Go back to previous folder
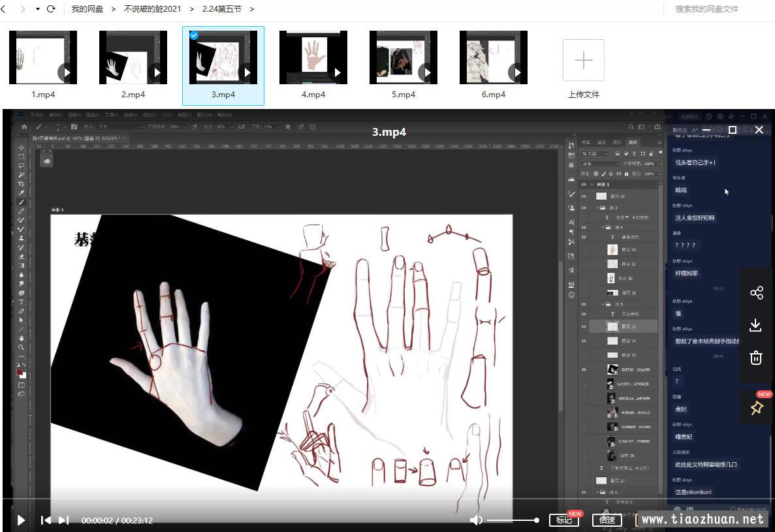The width and height of the screenshot is (775, 532). coord(4,9)
